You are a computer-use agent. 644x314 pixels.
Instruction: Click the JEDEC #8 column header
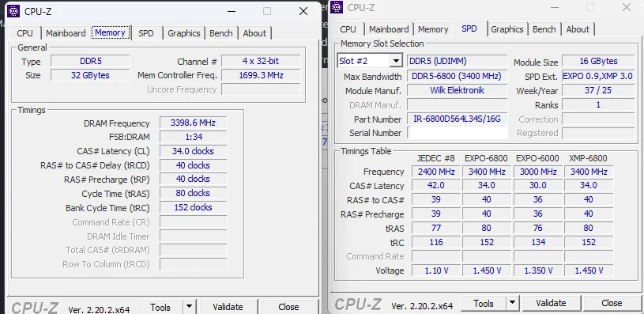435,158
